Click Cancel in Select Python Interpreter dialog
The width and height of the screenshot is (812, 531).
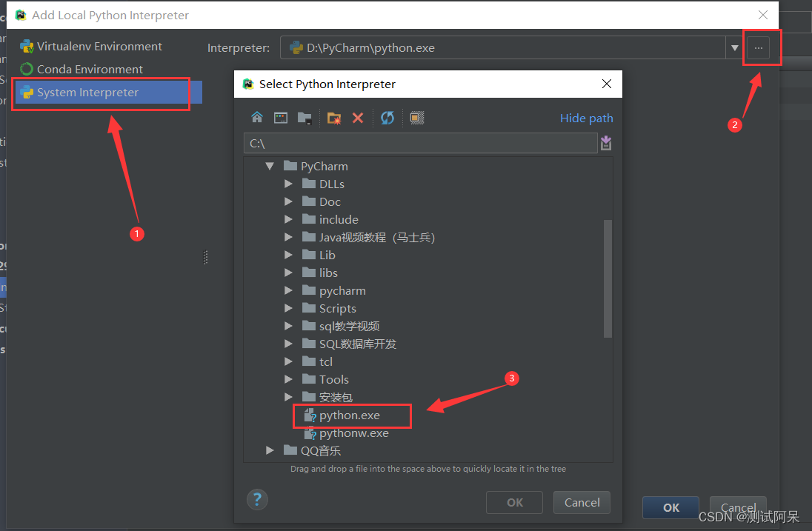(582, 503)
